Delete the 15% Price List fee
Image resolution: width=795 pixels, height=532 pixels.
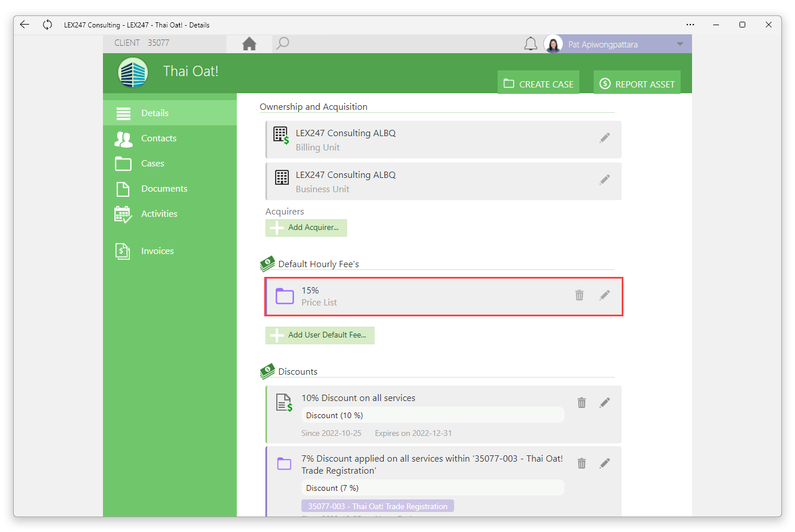tap(579, 295)
